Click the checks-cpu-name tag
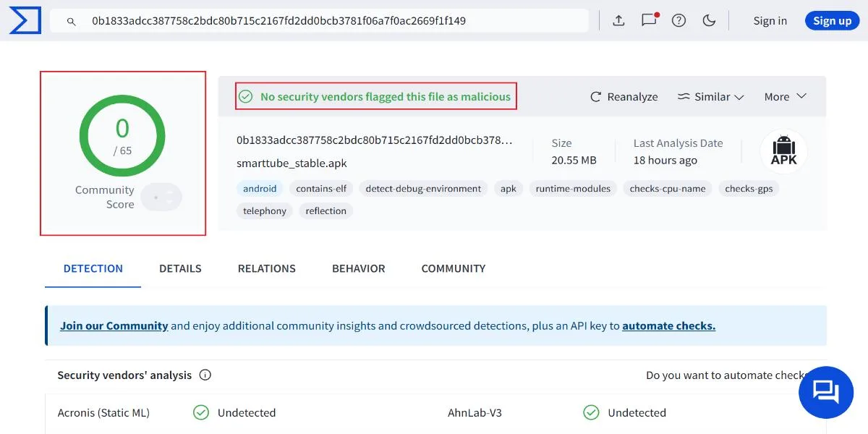Image resolution: width=868 pixels, height=434 pixels. coord(668,189)
